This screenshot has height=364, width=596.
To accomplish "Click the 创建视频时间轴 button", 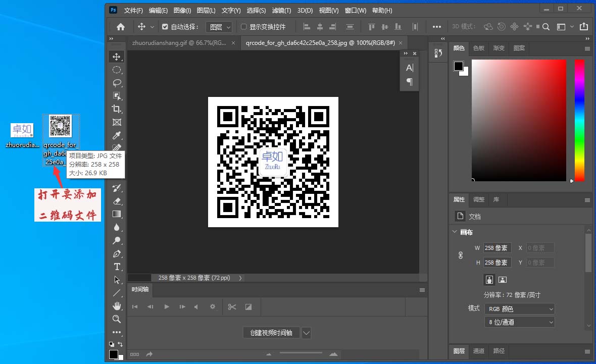I will [x=271, y=333].
